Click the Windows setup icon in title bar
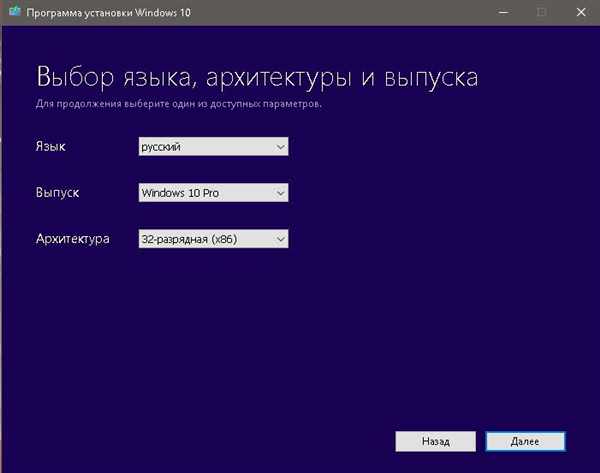Image resolution: width=600 pixels, height=473 pixels. pos(15,11)
